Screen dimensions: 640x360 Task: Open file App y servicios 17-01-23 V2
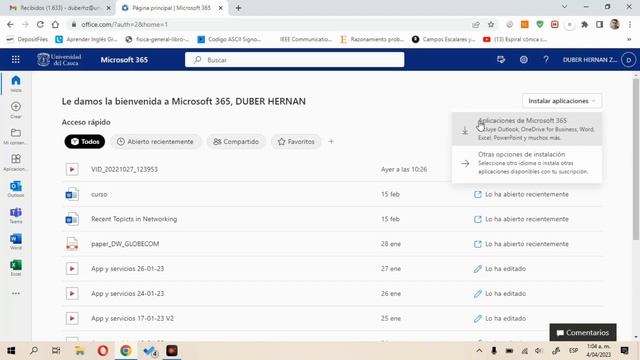(132, 318)
